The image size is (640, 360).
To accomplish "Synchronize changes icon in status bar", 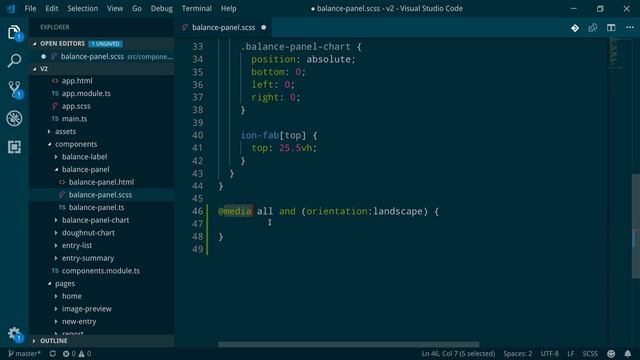I will [x=53, y=353].
